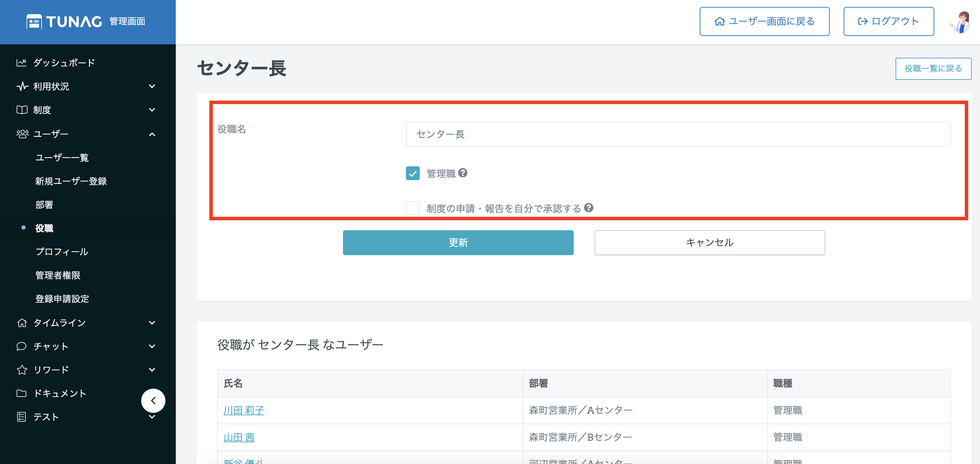The height and width of the screenshot is (464, 980).
Task: Click the ドキュメント folder icon
Action: (22, 393)
